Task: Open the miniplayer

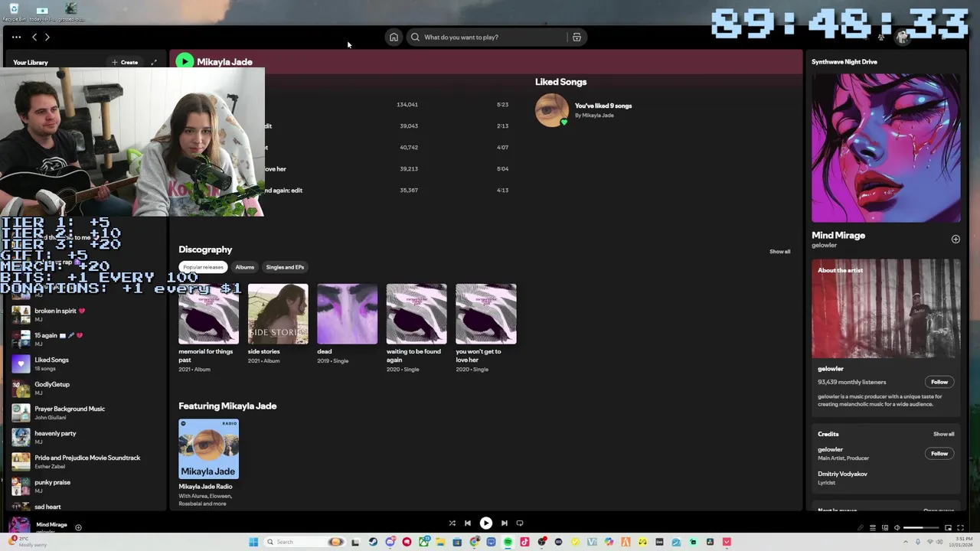Action: 948,527
